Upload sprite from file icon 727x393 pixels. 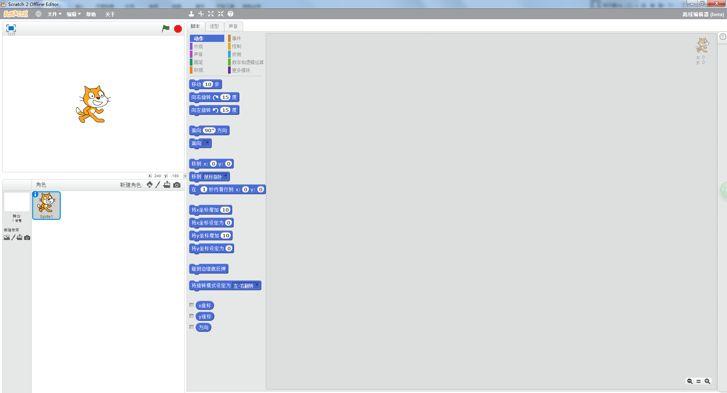167,184
